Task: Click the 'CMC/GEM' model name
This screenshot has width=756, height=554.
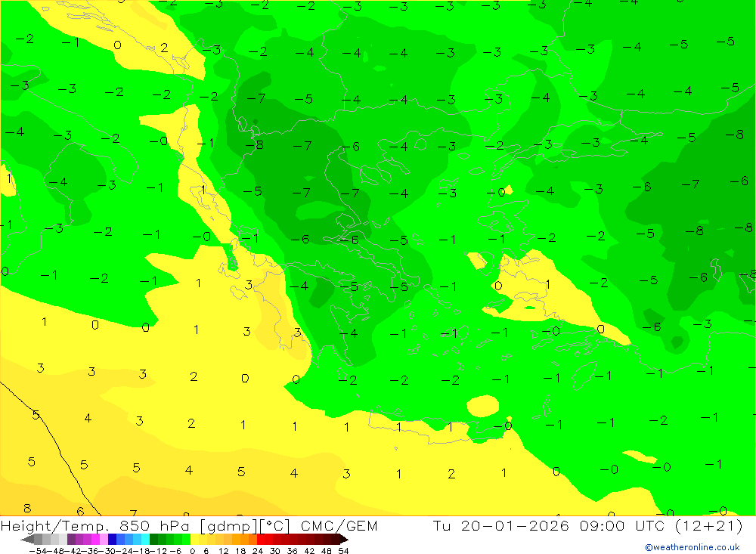Action: tap(339, 526)
